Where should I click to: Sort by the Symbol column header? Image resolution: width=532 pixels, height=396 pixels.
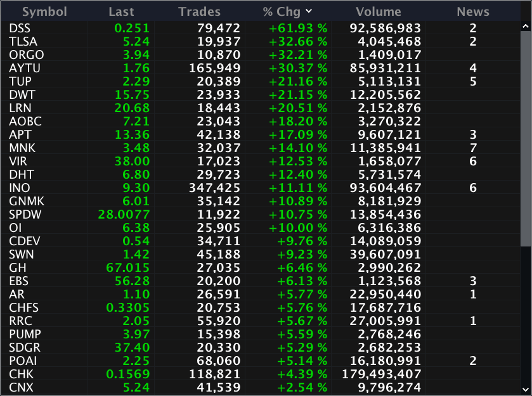coord(44,12)
